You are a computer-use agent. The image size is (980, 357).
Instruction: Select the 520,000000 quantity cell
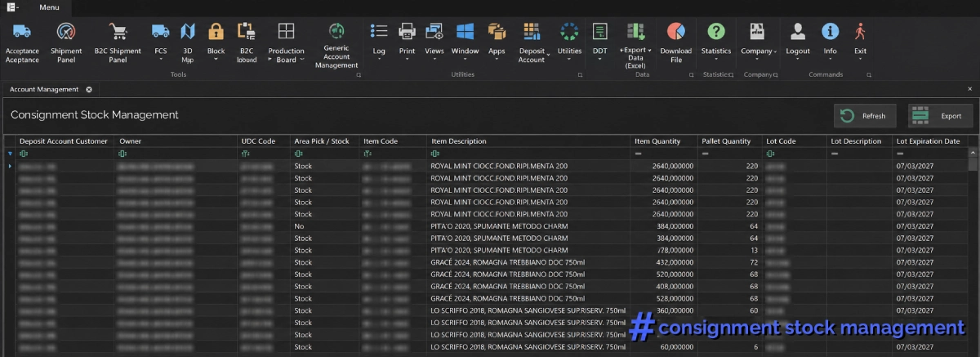665,274
